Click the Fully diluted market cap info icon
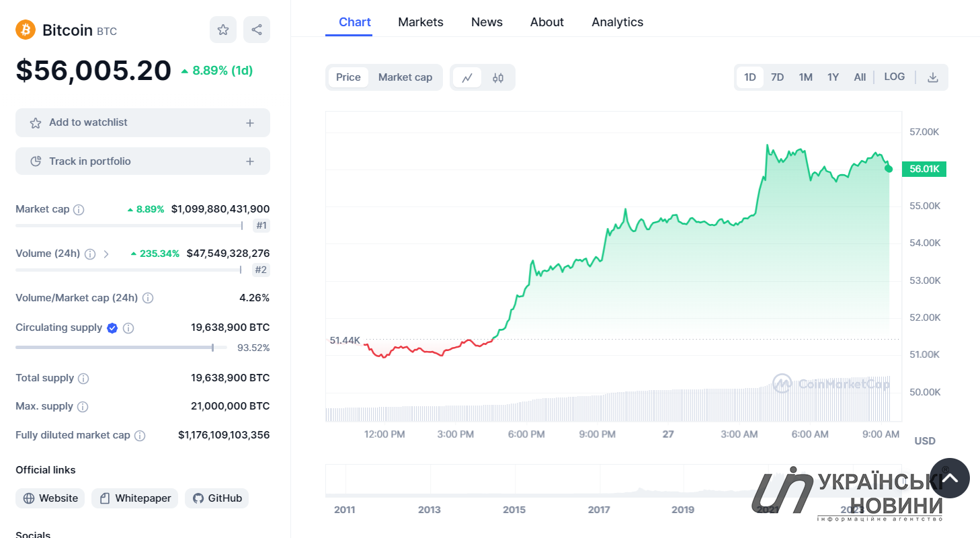This screenshot has width=980, height=538. [x=140, y=436]
